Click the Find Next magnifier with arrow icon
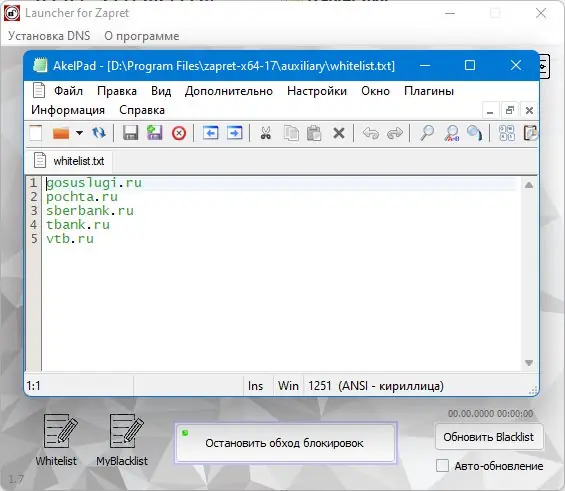Screen dimensions: 565x491 [475, 133]
